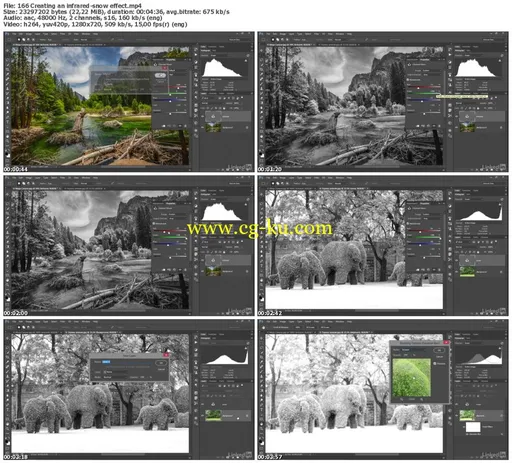This screenshot has width=512, height=463.
Task: Open the frame stamped 00:01:20
Action: (383, 102)
